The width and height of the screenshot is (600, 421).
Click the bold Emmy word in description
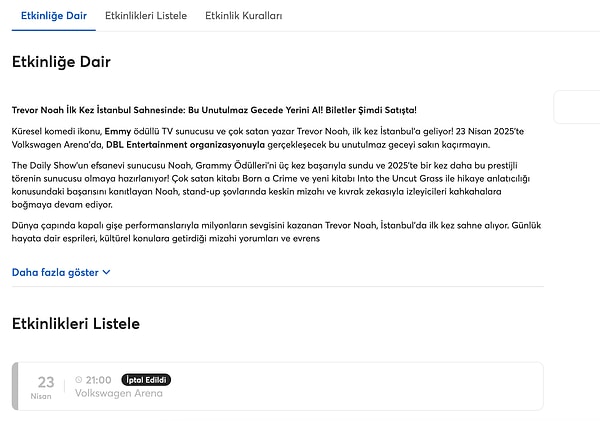pyautogui.click(x=117, y=131)
